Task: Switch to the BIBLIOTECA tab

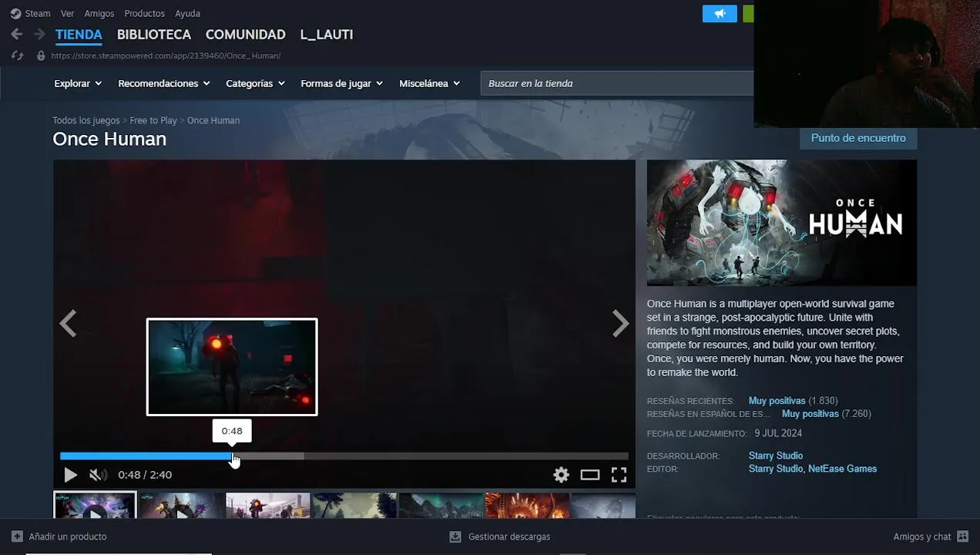Action: click(x=154, y=35)
